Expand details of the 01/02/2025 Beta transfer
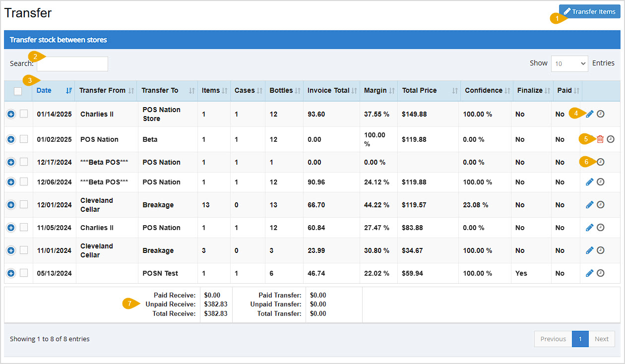The height and width of the screenshot is (364, 625). pos(10,139)
